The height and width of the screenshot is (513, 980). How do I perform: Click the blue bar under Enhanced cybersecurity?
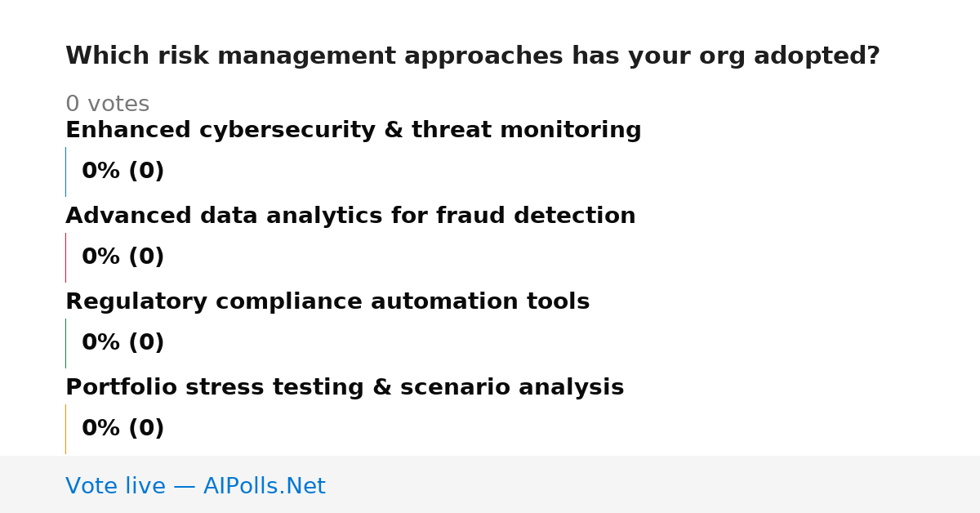[x=65, y=172]
